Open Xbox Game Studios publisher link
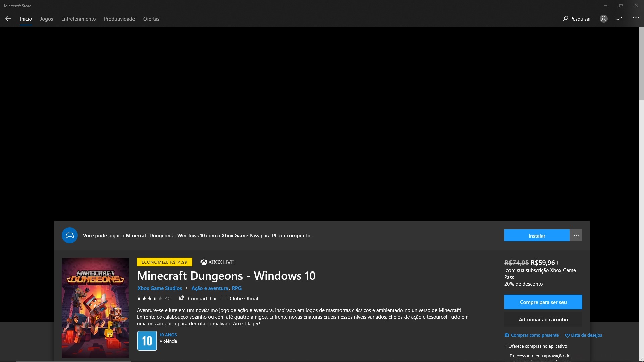Viewport: 644px width, 362px height. tap(160, 288)
